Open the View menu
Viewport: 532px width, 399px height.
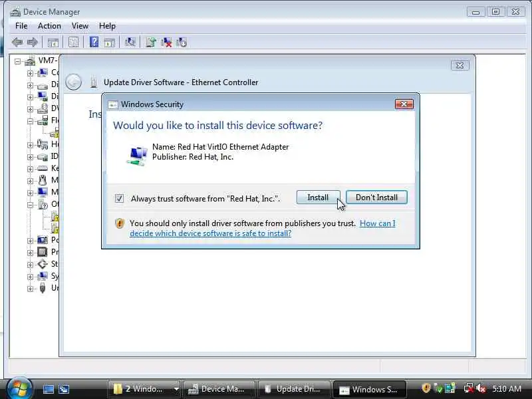point(80,26)
